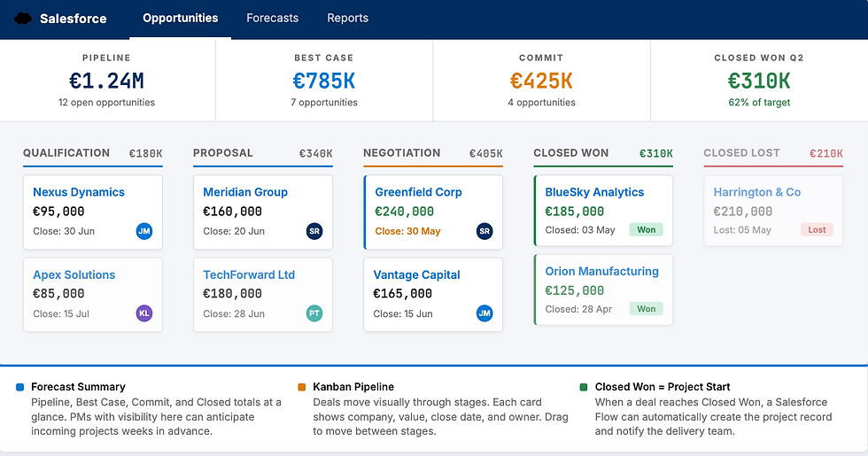Viewport: 868px width, 456px height.
Task: Click KL owner avatar on Apex Solutions
Action: (144, 313)
